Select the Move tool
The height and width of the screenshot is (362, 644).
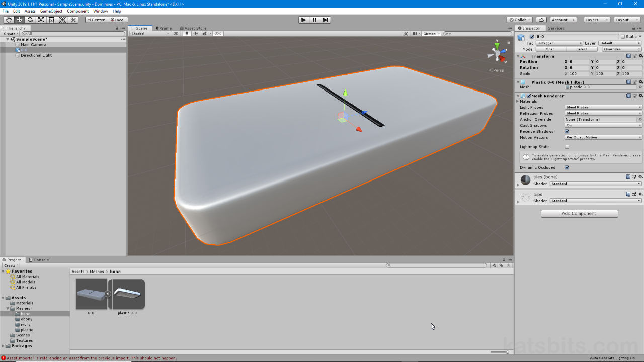pyautogui.click(x=20, y=20)
